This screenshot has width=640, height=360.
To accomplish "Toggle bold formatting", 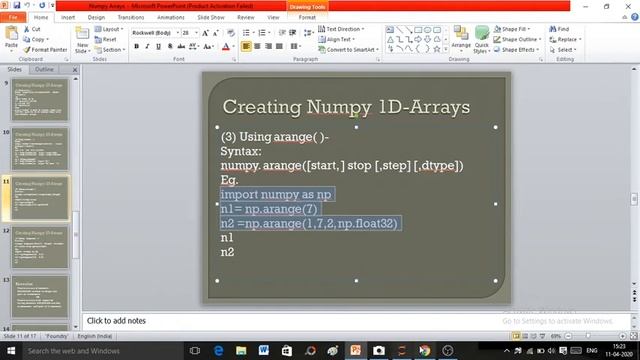I will (136, 47).
